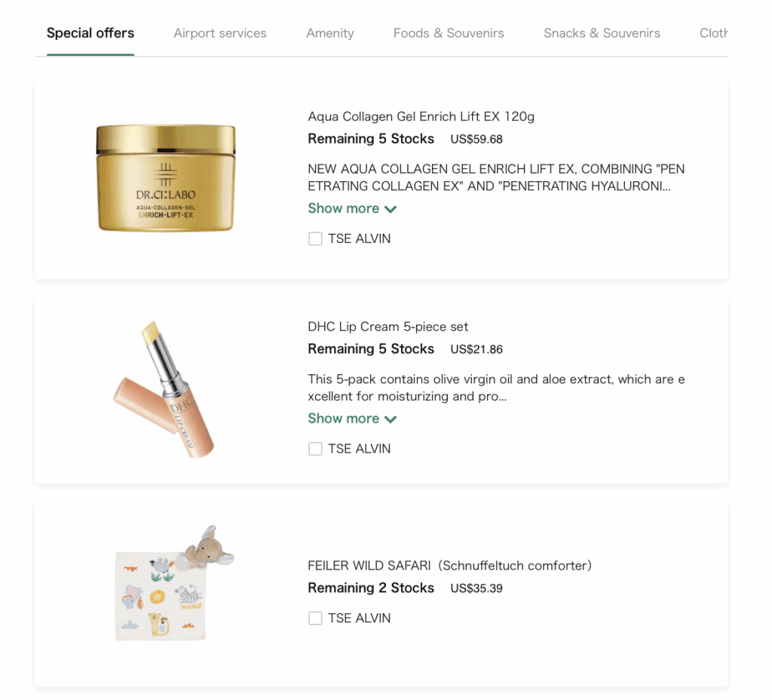
Task: Click the US$59.68 price label
Action: click(476, 140)
